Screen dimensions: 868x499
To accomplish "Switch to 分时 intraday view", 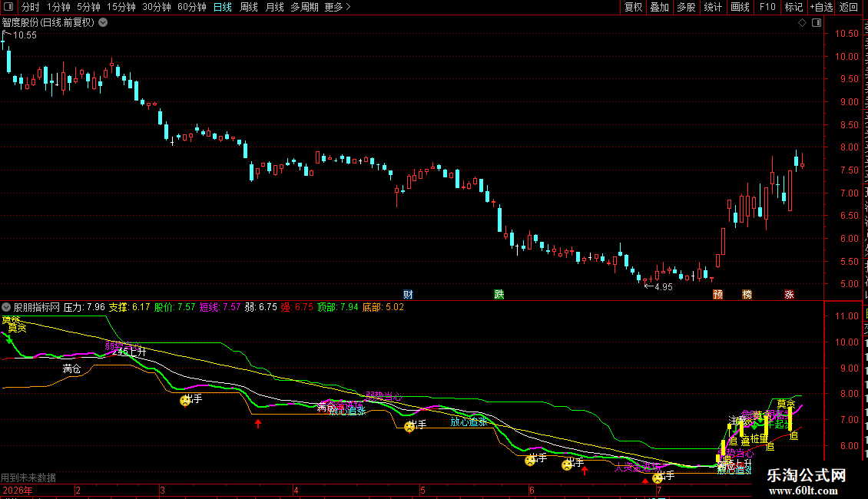I will click(31, 7).
